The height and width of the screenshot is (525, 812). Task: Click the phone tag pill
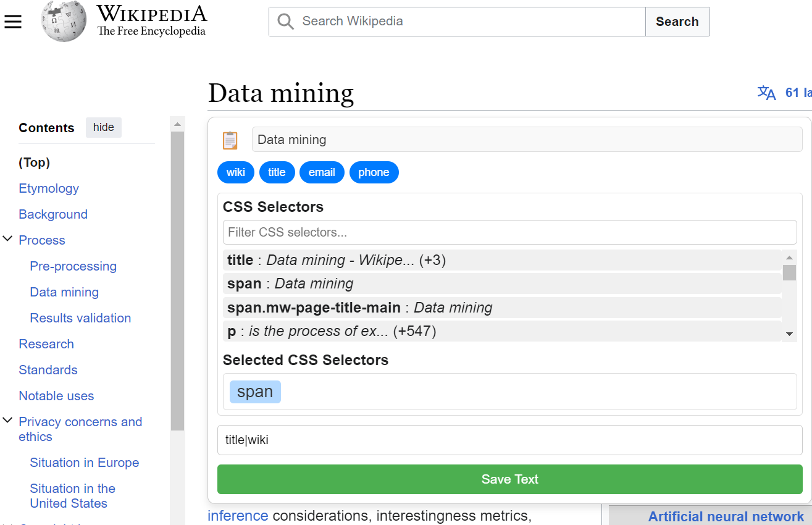coord(374,172)
